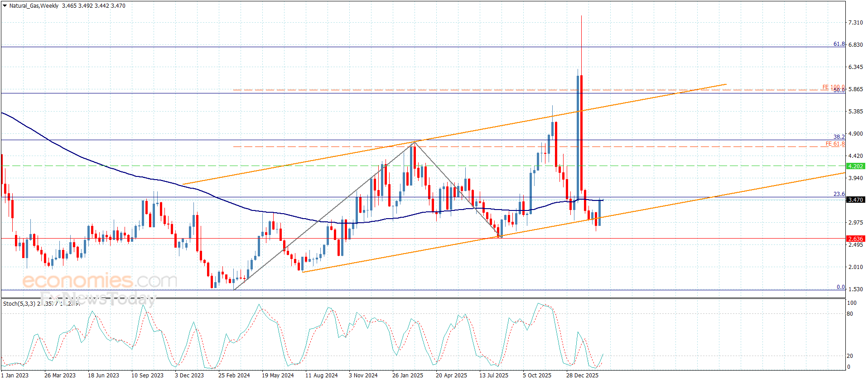Select the 0.0 Fibonacci level label
The width and height of the screenshot is (868, 381).
pyautogui.click(x=840, y=287)
